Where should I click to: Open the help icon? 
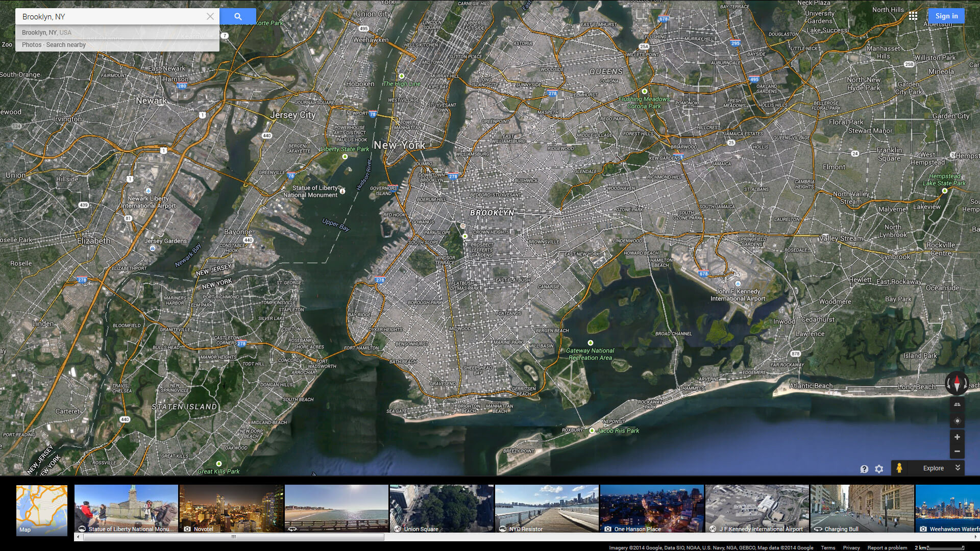tap(864, 469)
